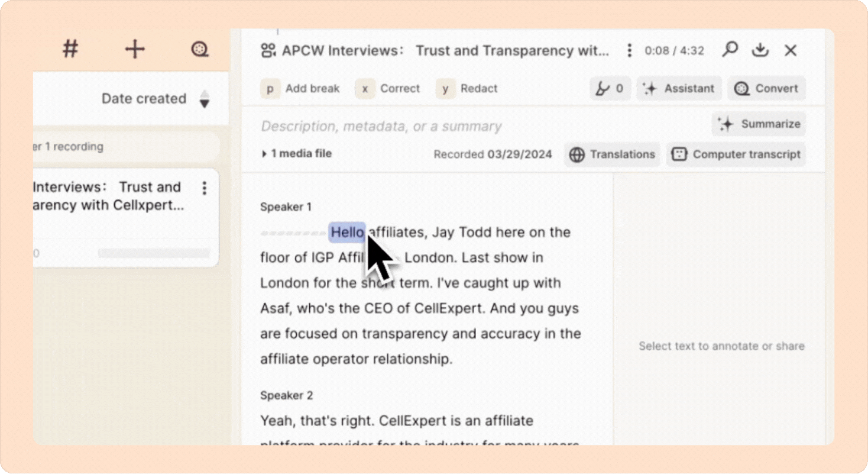Click the Summarize button
Viewport: 868px width, 474px height.
(759, 124)
